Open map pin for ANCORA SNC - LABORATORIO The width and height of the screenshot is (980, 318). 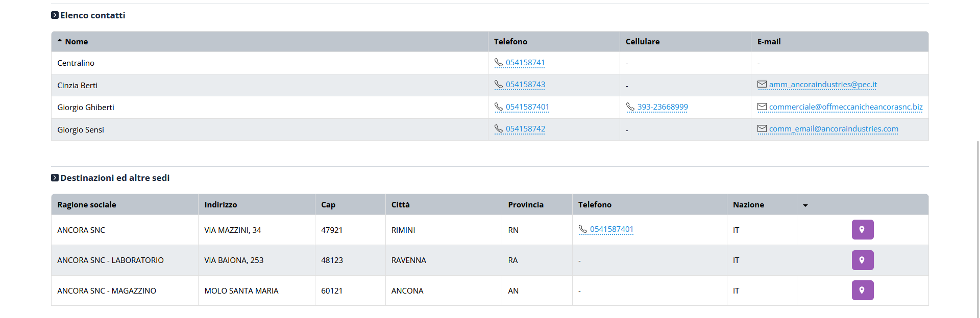[862, 260]
